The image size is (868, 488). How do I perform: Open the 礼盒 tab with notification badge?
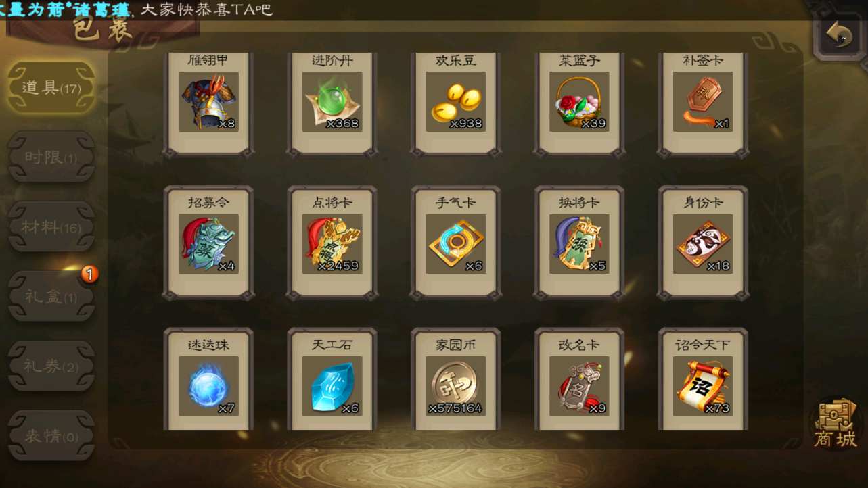(x=51, y=296)
